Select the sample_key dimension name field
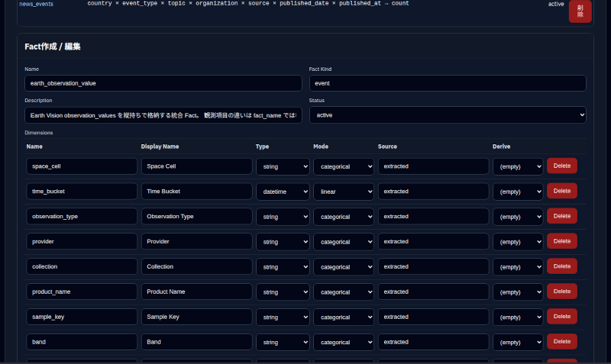The height and width of the screenshot is (364, 611). [x=82, y=317]
